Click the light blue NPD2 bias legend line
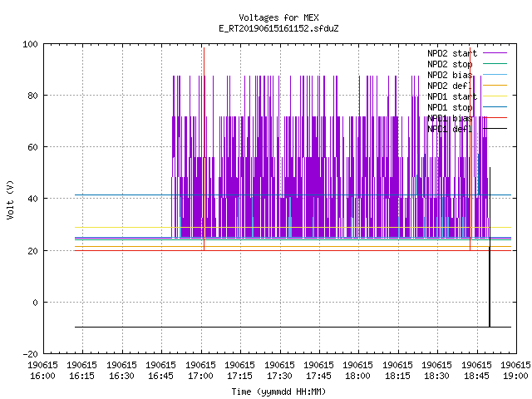532x399 pixels. (495, 74)
